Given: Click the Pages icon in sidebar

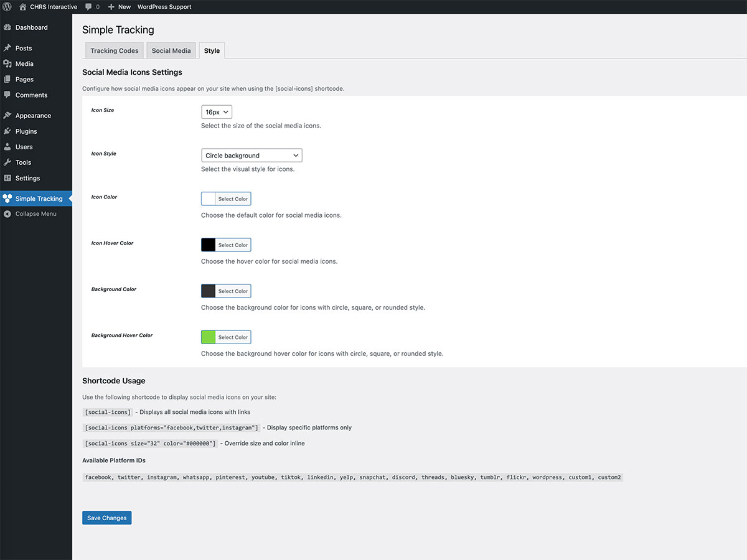Looking at the screenshot, I should tap(7, 79).
